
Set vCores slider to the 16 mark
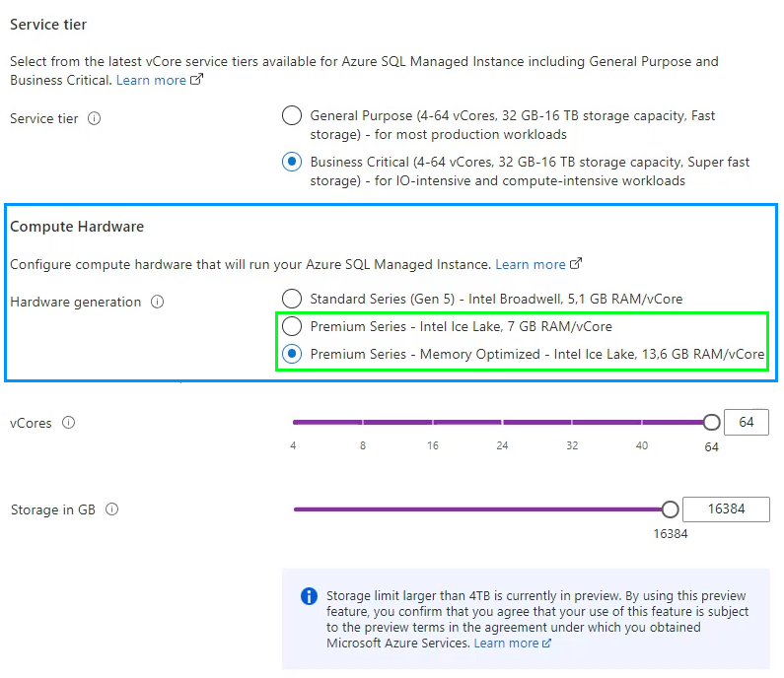(x=432, y=423)
